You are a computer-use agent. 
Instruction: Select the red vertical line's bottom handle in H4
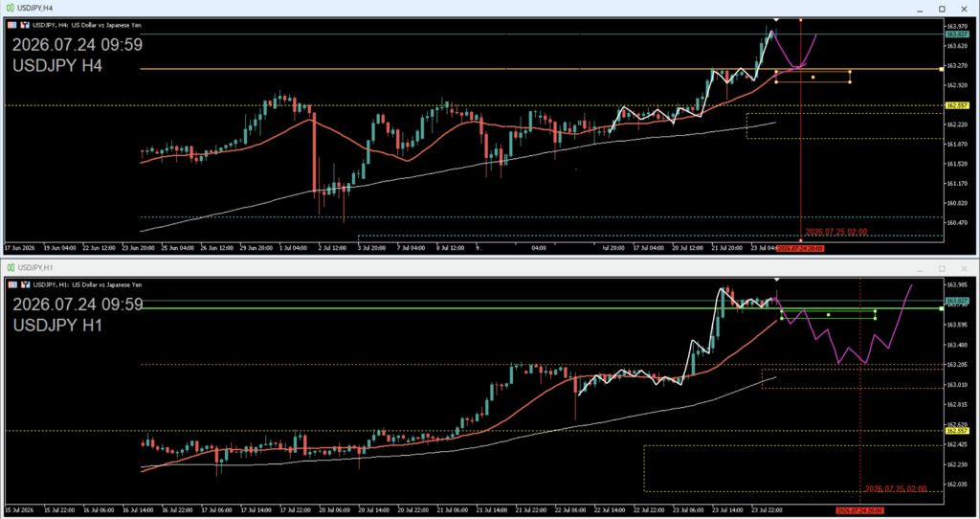pos(801,240)
